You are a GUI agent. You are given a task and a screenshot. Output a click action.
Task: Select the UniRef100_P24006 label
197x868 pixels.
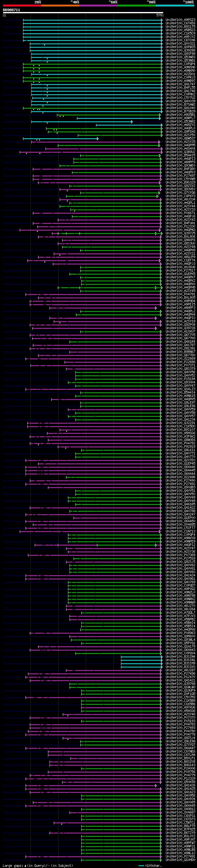click(x=180, y=768)
